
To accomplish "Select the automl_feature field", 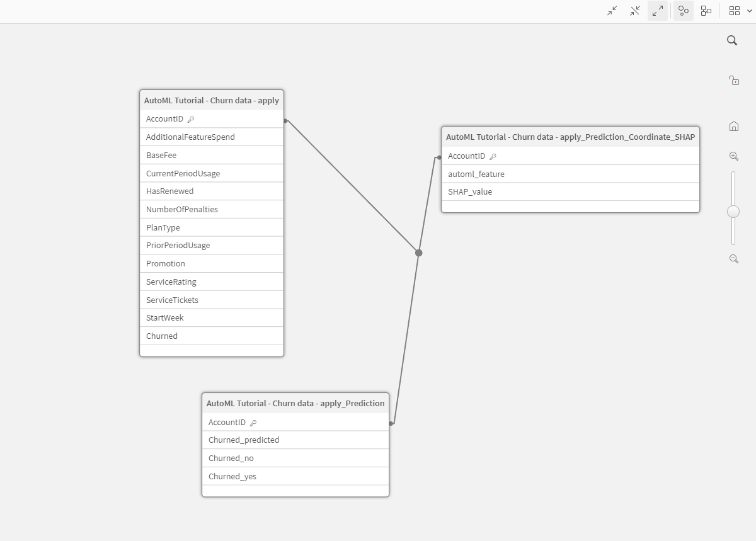I will 570,174.
